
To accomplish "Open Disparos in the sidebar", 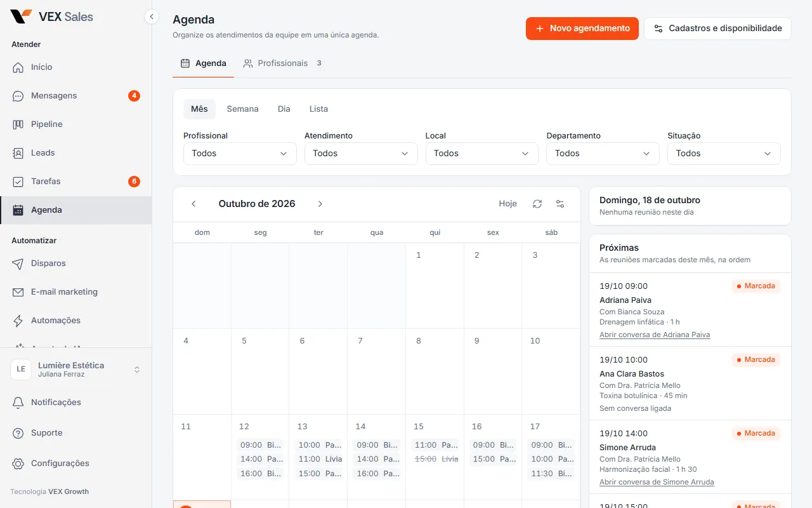I will [76, 264].
